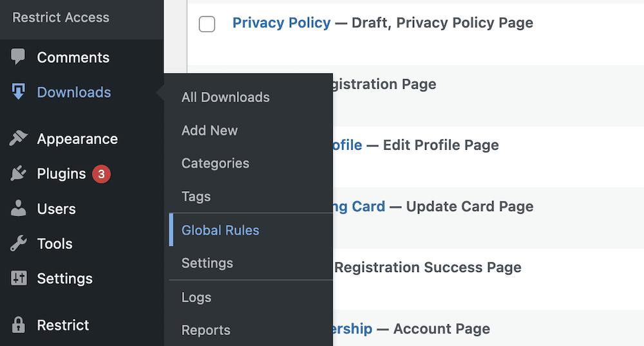Select Global Rules submenu item

[x=220, y=230]
